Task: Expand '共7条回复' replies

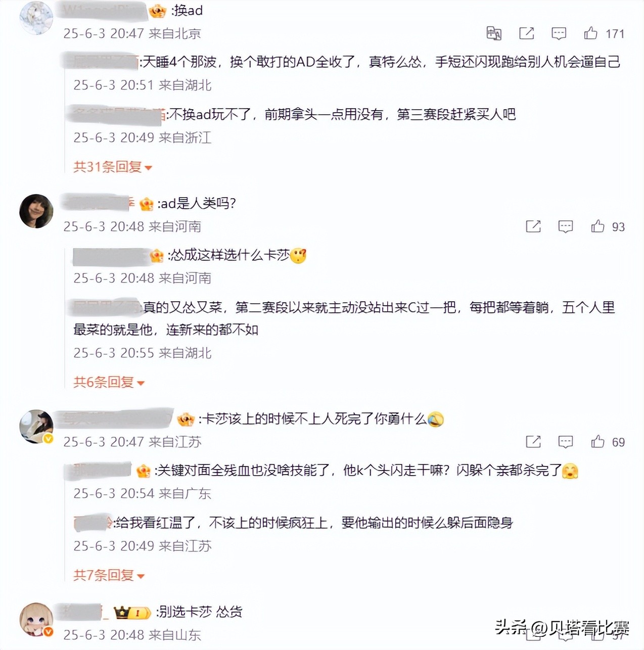Action: coord(109,575)
